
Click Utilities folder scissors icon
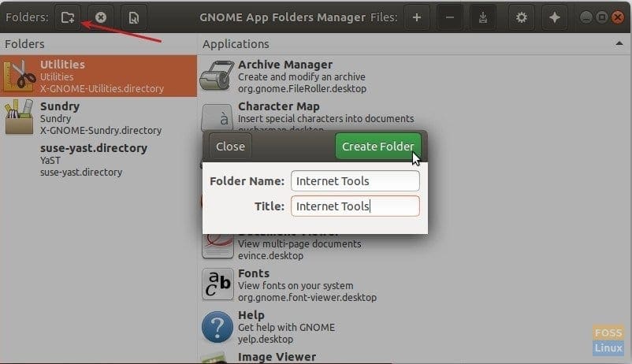[19, 76]
